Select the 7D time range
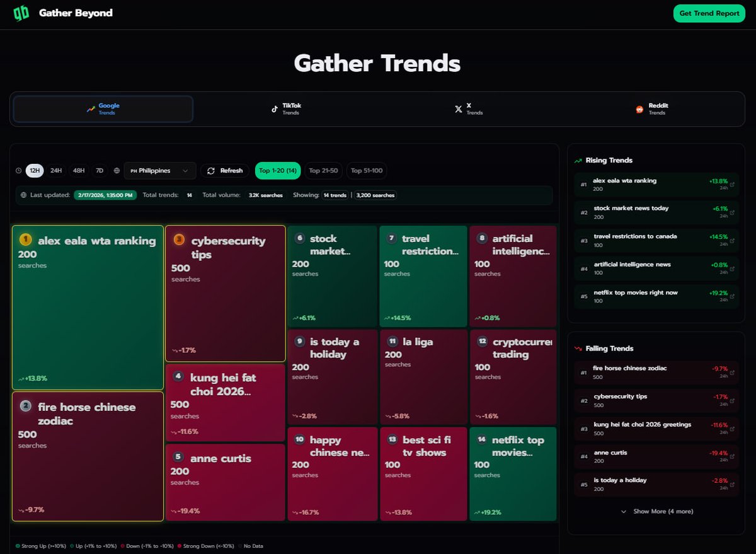Screen dimensions: 756x554 (100, 171)
